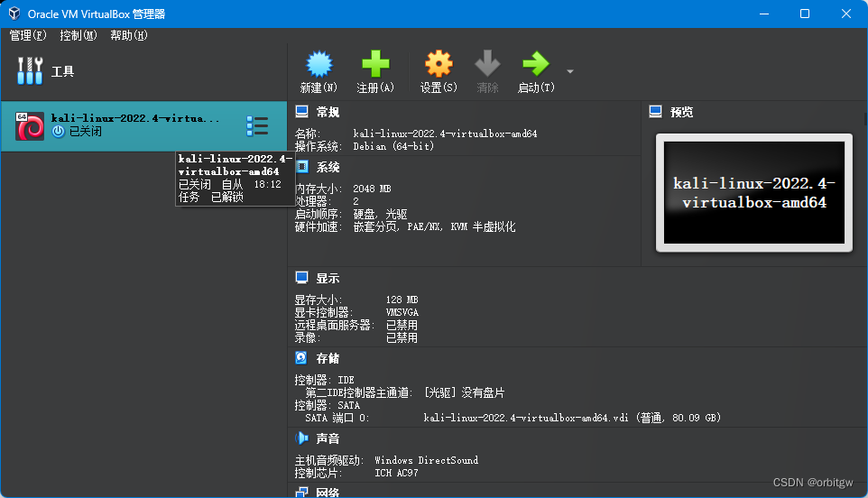Click the 声音 Audio section header
This screenshot has width=868, height=498.
pyautogui.click(x=328, y=438)
